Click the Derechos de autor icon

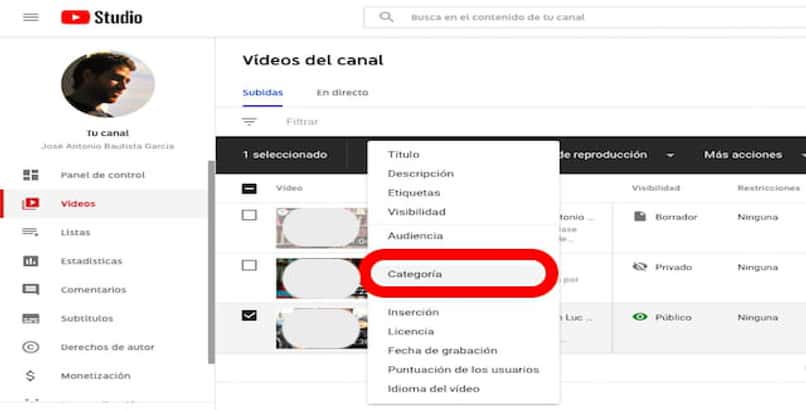coord(31,347)
